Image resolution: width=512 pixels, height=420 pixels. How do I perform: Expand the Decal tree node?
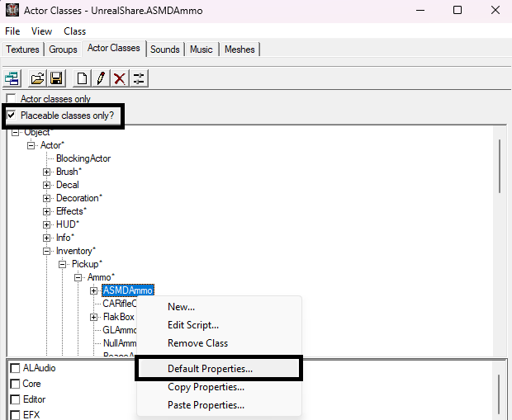pyautogui.click(x=47, y=185)
